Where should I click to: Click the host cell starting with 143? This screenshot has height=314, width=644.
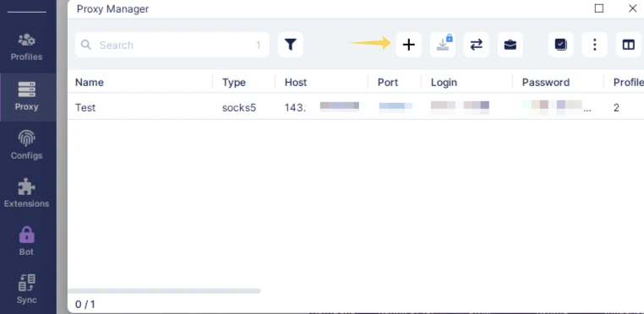point(322,107)
